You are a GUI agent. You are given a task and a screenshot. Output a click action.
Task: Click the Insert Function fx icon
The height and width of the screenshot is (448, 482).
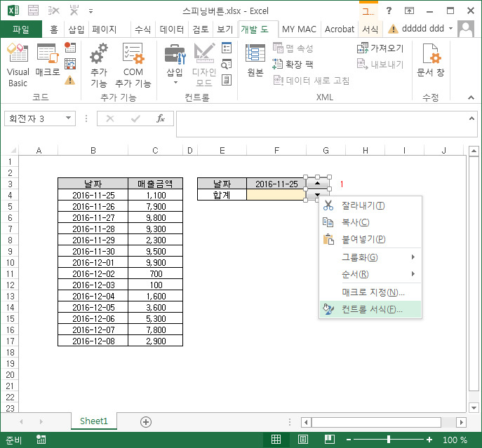coord(161,118)
